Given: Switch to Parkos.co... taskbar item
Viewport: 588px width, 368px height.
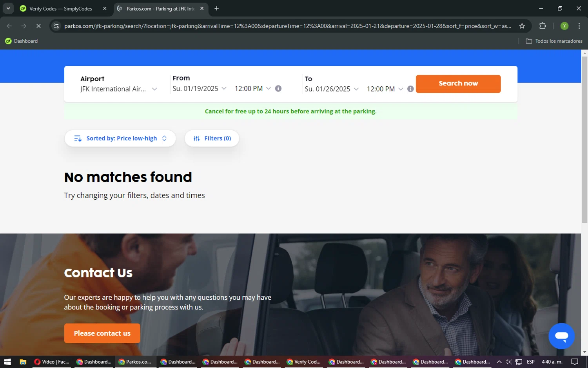Looking at the screenshot, I should click(x=135, y=362).
